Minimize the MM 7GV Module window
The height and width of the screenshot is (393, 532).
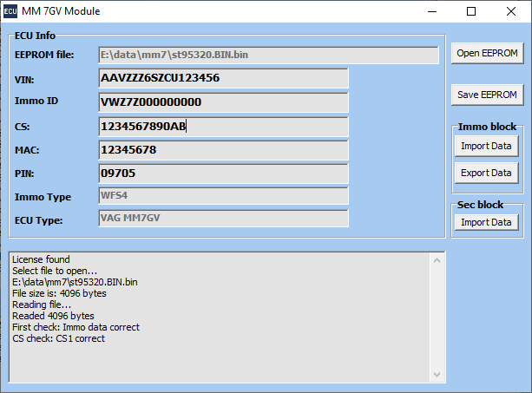coord(431,11)
